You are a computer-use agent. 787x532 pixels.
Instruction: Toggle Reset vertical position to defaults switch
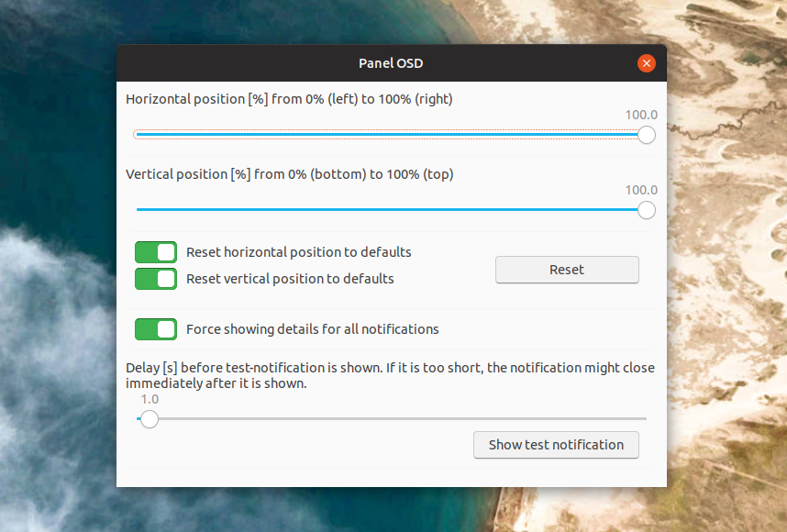click(155, 279)
